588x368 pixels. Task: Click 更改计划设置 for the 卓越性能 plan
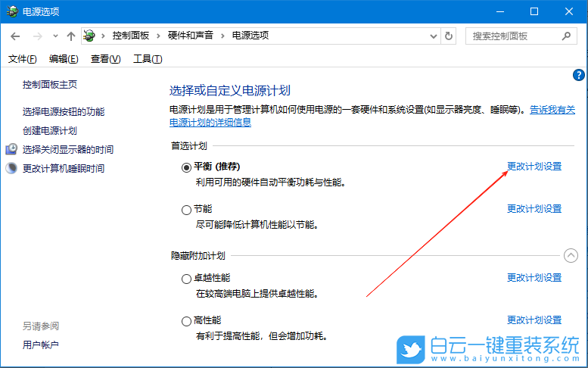534,278
